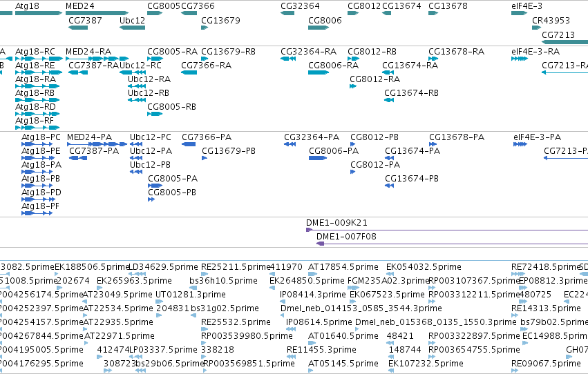This screenshot has height=374, width=588.
Task: Select the CG8006-RA transcript bar
Action: [319, 72]
